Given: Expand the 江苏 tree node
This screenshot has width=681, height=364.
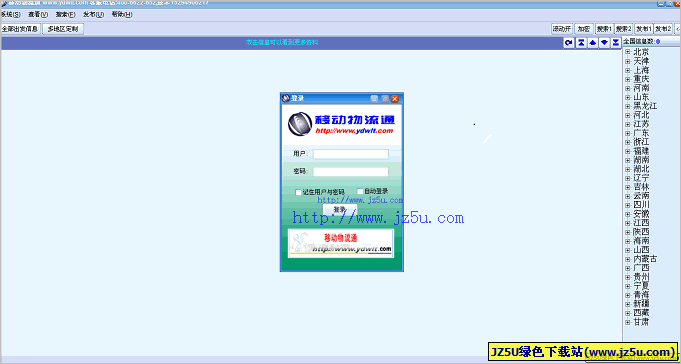Looking at the screenshot, I should [x=627, y=124].
